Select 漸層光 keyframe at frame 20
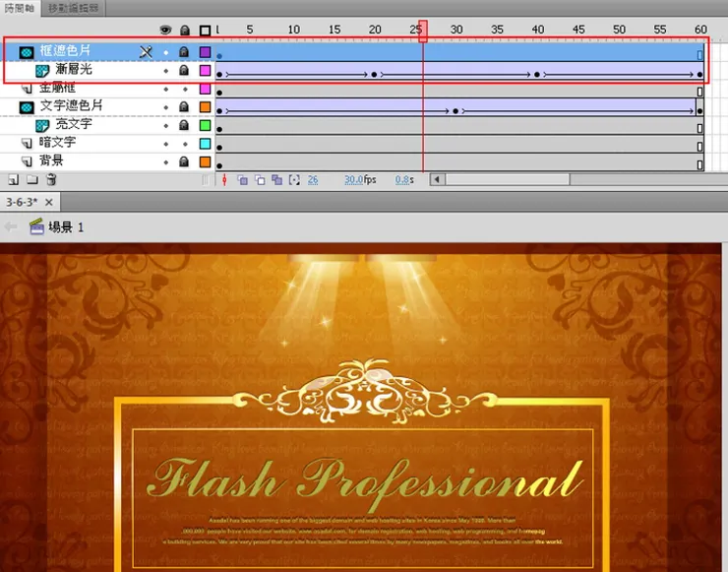The image size is (728, 572). coord(374,75)
